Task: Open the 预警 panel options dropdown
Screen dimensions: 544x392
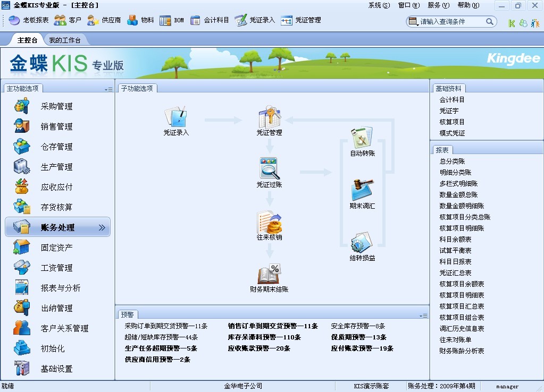Action: 423,316
